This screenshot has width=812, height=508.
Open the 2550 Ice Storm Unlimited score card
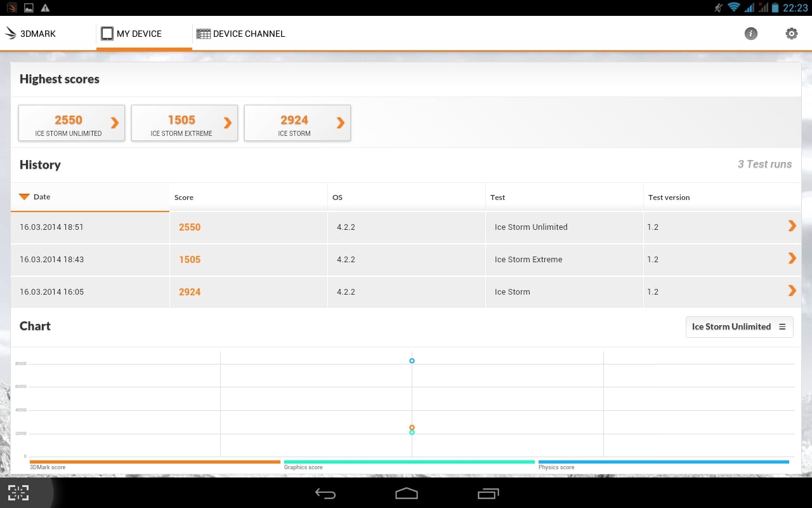click(72, 123)
